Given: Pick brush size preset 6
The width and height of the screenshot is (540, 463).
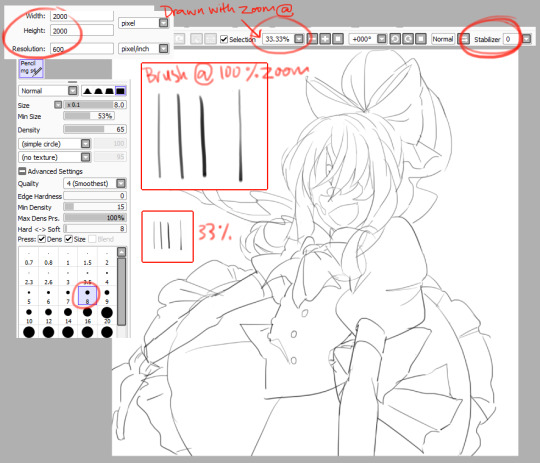Looking at the screenshot, I should [48, 297].
